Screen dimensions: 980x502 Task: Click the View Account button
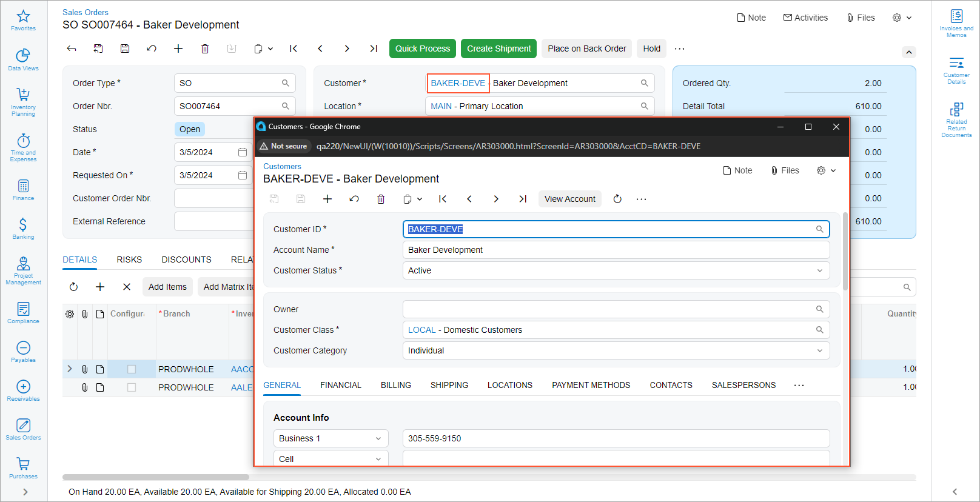(x=569, y=199)
